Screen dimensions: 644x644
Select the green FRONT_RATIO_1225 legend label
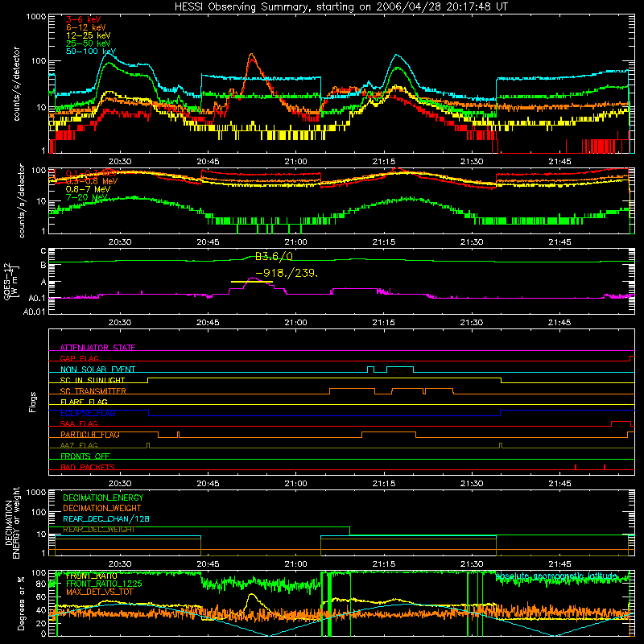click(x=104, y=584)
